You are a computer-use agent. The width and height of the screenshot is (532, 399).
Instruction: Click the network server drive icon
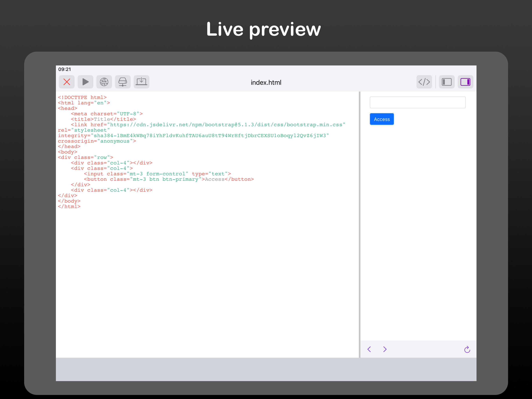click(x=123, y=82)
